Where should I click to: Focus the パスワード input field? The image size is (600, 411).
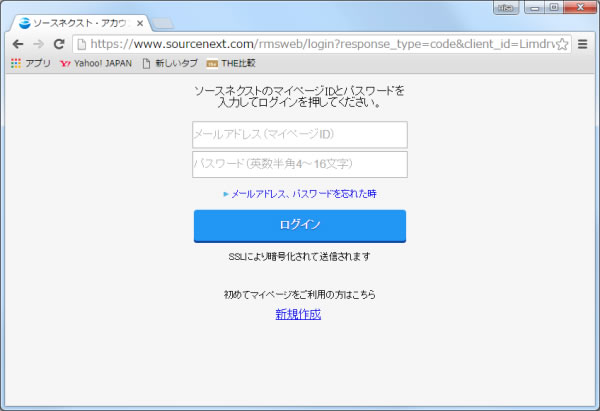point(300,165)
